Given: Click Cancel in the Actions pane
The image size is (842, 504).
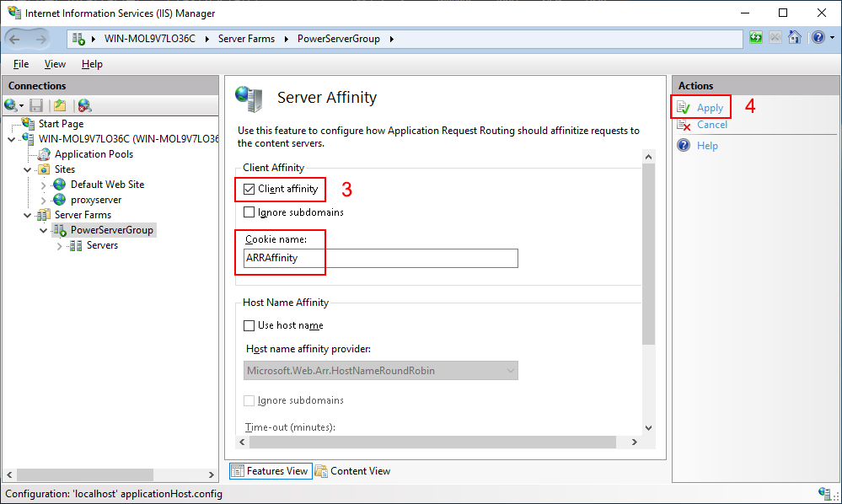Looking at the screenshot, I should click(x=711, y=125).
